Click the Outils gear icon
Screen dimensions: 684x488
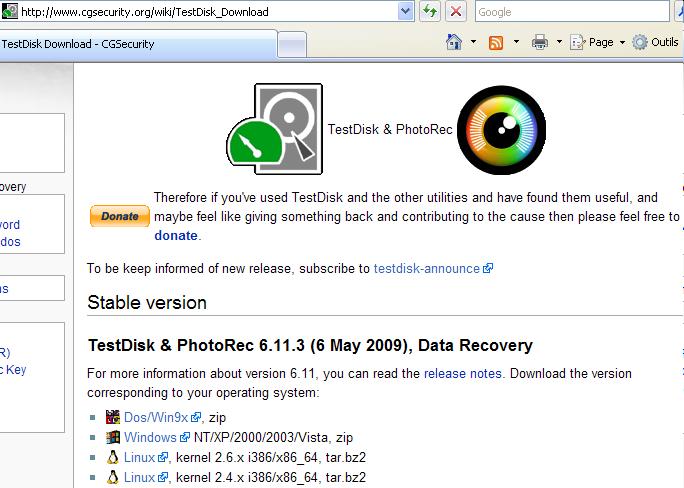pyautogui.click(x=640, y=42)
